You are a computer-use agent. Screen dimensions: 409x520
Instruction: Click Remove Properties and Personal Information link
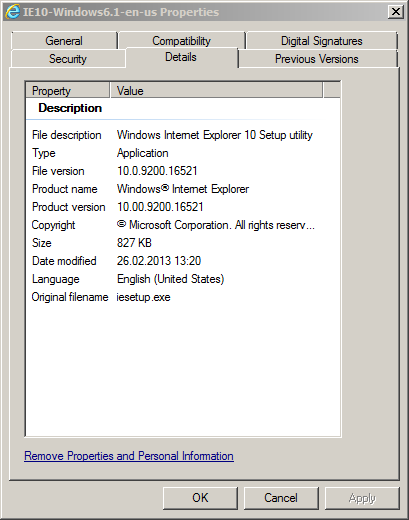129,456
